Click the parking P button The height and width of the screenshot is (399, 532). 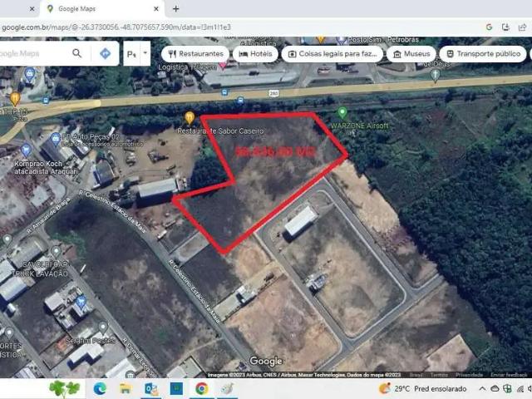[x=131, y=53]
